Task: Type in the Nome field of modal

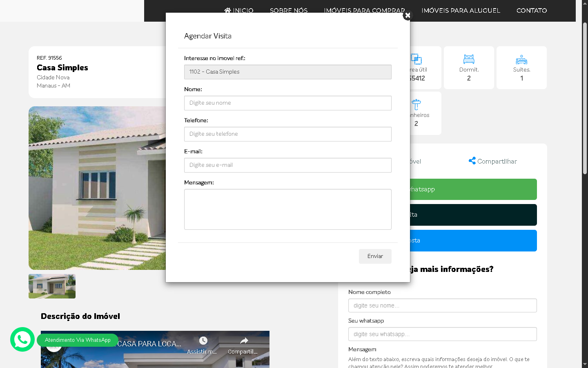Action: pyautogui.click(x=287, y=103)
